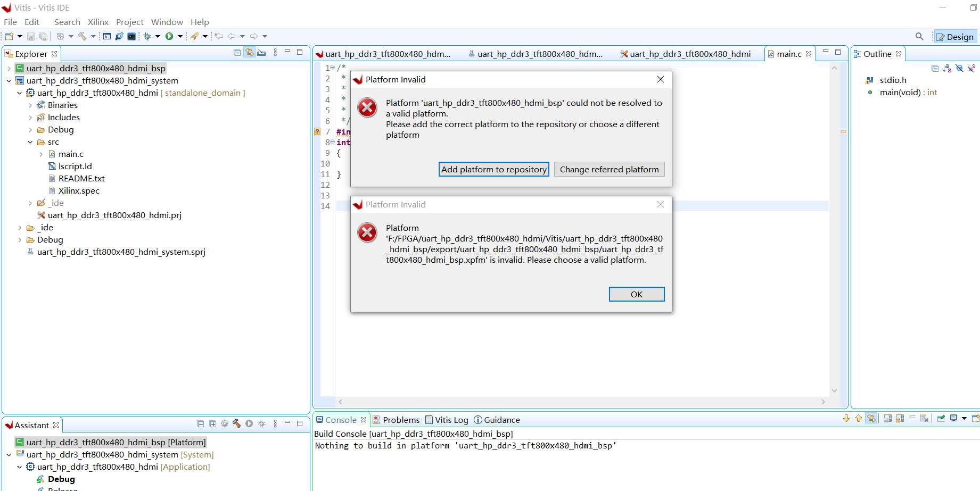Click console Show Next down arrow
The image size is (980, 491).
click(846, 418)
